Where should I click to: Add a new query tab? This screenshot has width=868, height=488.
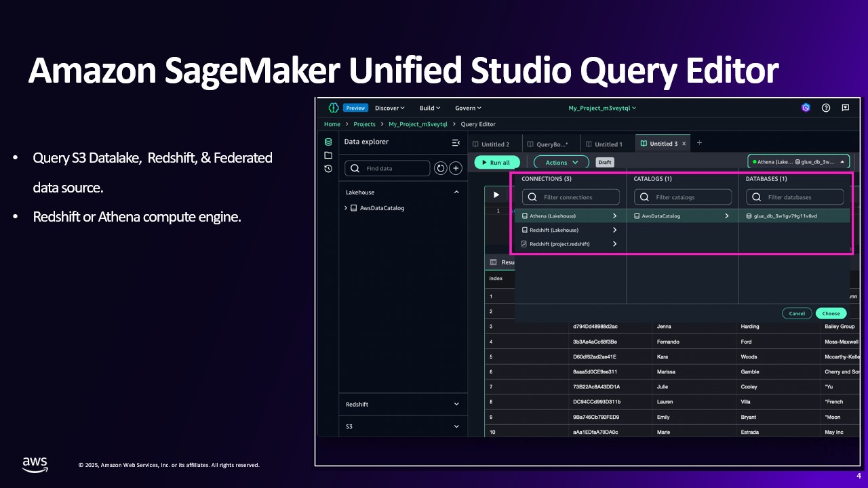(x=700, y=143)
